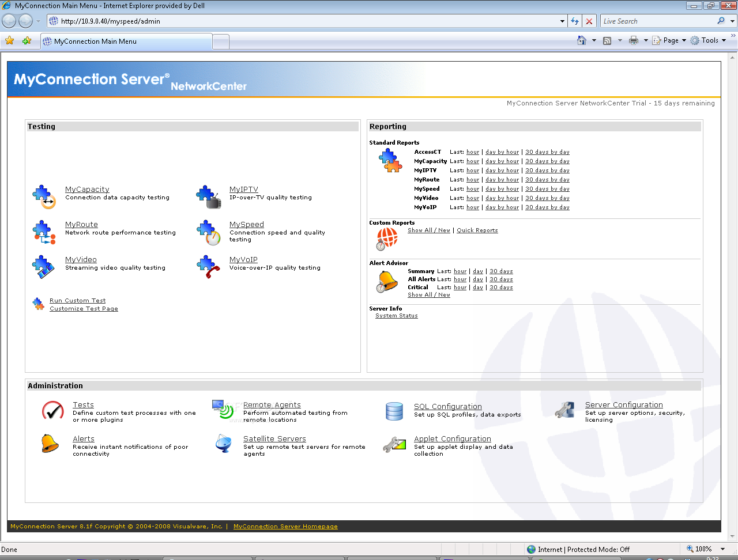Viewport: 738px width, 560px height.
Task: Click the Applet Configuration tools icon
Action: pos(394,444)
